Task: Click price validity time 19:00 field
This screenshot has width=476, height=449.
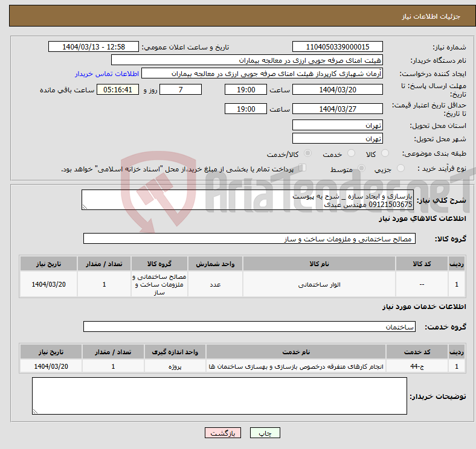Action: click(246, 109)
